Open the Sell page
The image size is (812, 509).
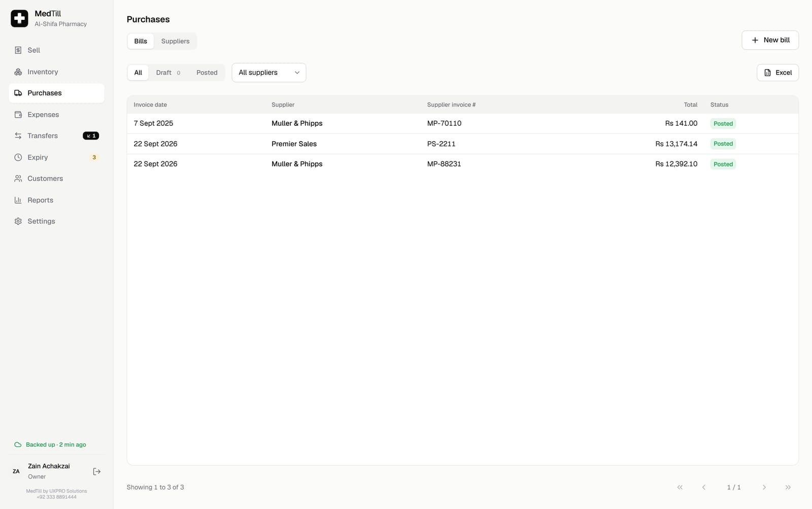pyautogui.click(x=56, y=50)
